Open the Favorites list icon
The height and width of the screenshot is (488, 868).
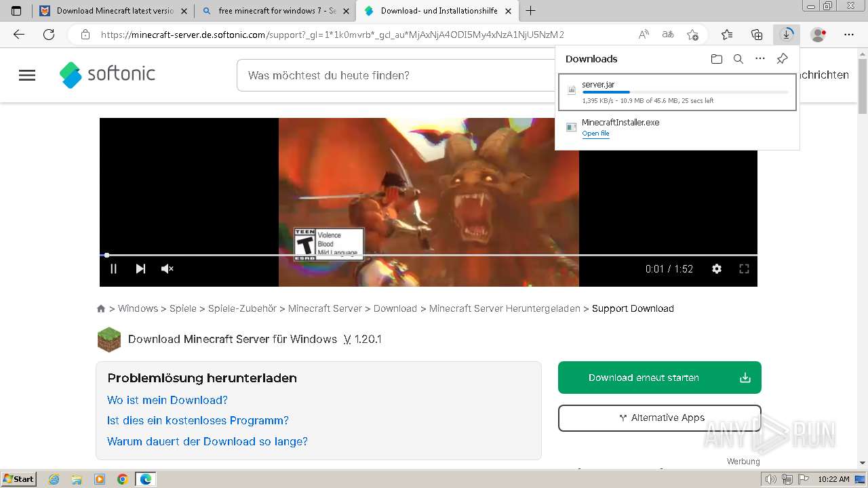pos(727,35)
